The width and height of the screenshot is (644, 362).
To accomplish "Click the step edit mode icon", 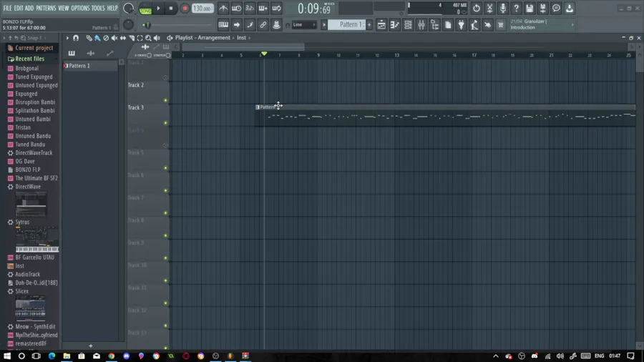I will click(x=250, y=24).
